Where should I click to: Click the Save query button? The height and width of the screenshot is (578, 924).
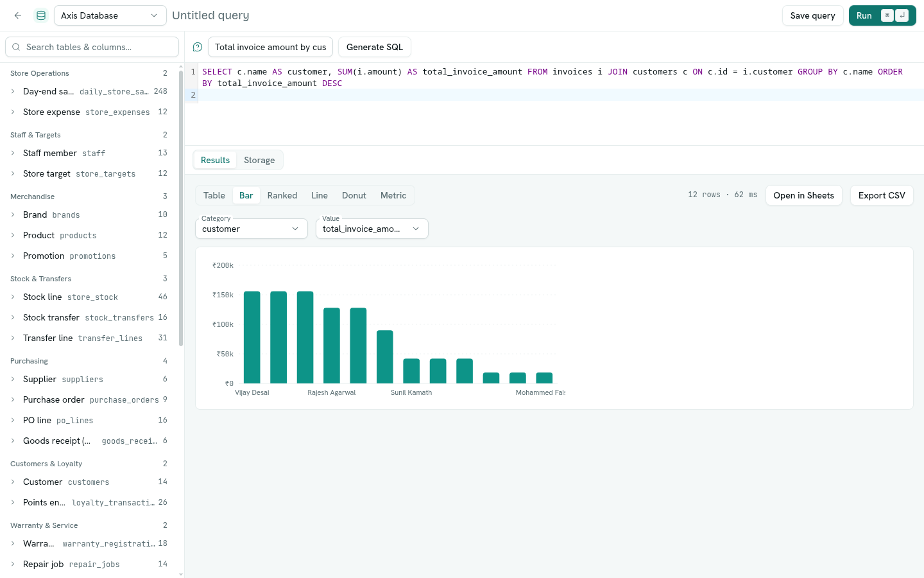pos(812,15)
